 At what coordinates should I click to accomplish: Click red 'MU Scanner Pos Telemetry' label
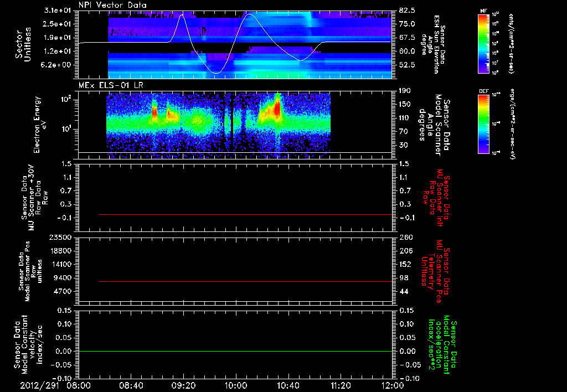(x=435, y=271)
